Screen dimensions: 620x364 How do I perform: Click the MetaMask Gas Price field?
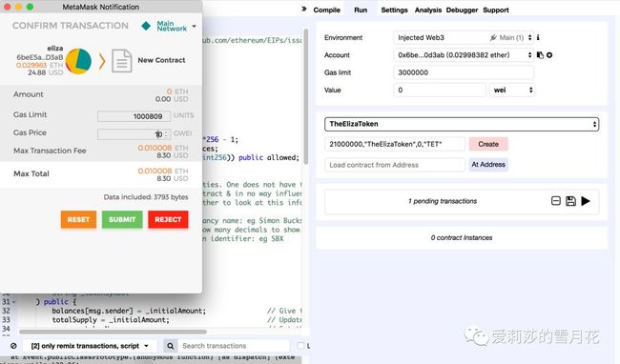pyautogui.click(x=134, y=134)
